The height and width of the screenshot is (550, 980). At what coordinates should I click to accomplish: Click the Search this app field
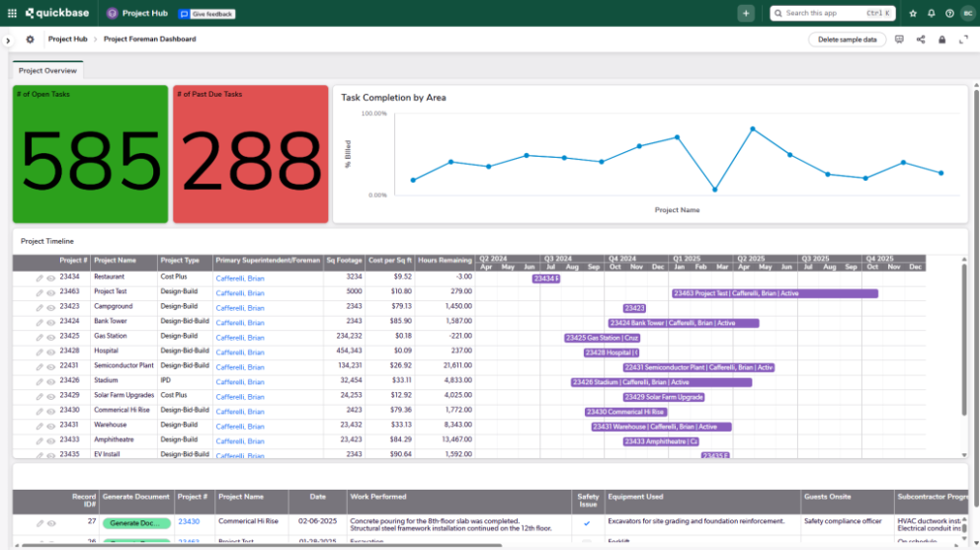(820, 13)
